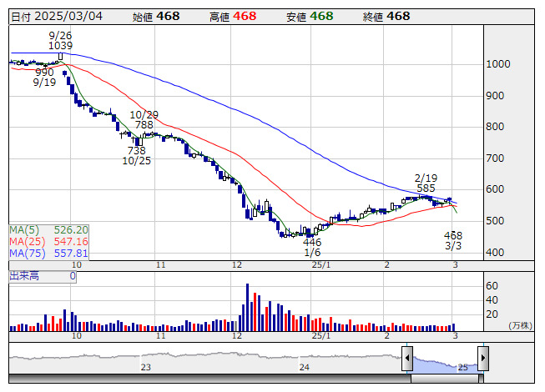Click the 60 volume axis label
This screenshot has height=392, width=545.
(492, 286)
